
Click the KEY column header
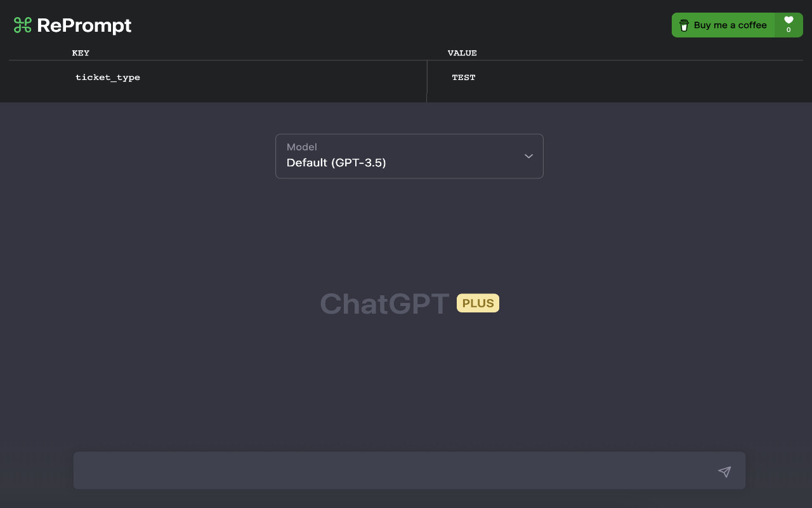pos(81,53)
